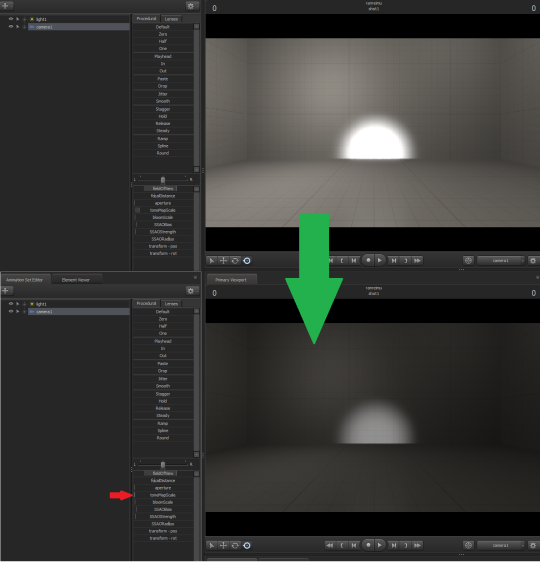Viewport: 540px width, 562px height.
Task: Choose the move manipulator under the bright viewport
Action: pos(223,261)
